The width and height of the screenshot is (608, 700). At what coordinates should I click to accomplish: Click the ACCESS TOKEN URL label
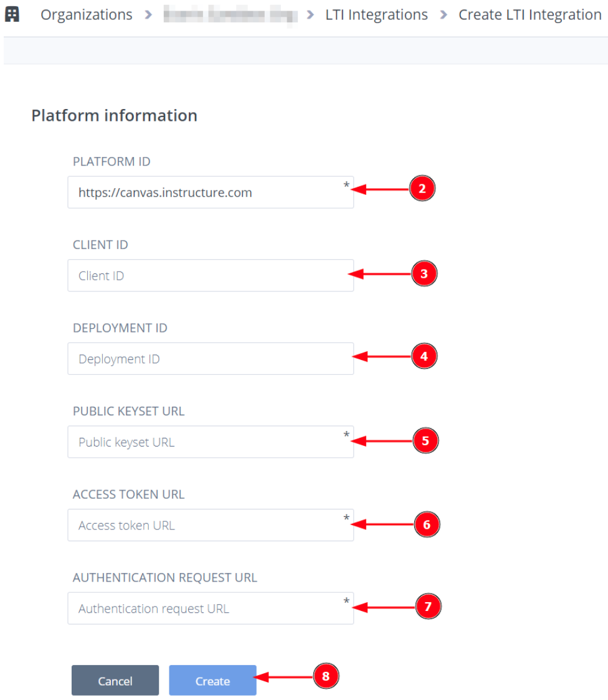[x=128, y=494]
